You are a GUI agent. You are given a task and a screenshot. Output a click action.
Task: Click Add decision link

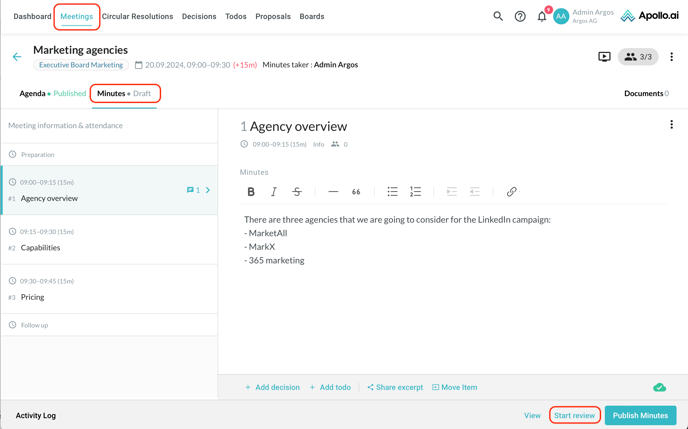point(273,387)
